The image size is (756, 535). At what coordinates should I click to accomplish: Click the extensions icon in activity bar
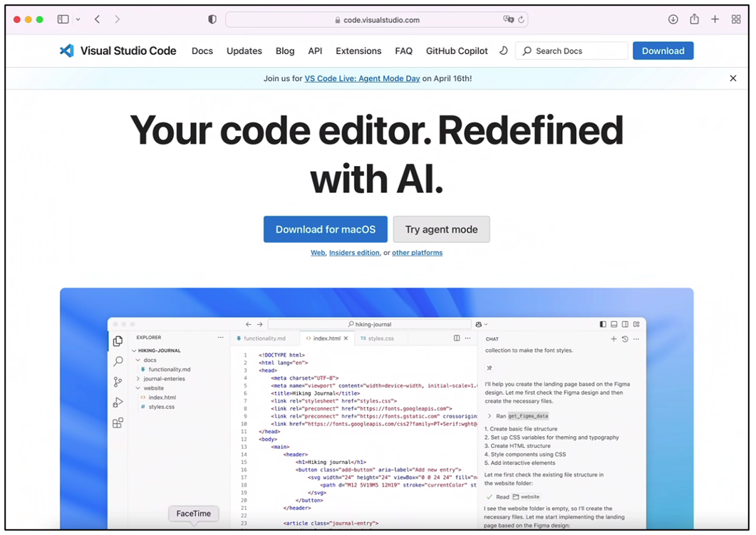[118, 422]
